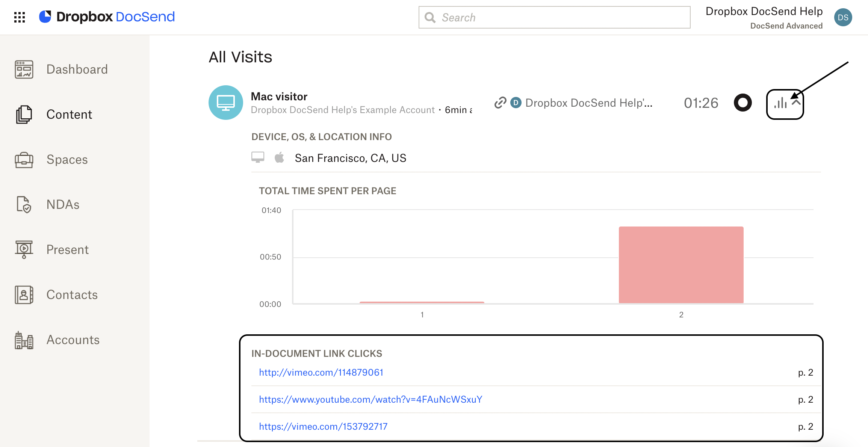Image resolution: width=868 pixels, height=447 pixels.
Task: Click IN-DOCUMENT LINK CLICKS heading
Action: [x=317, y=353]
